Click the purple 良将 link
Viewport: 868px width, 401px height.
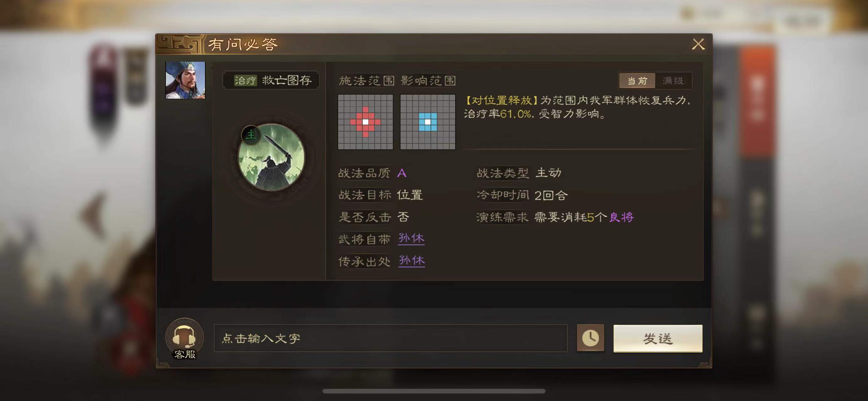(622, 217)
